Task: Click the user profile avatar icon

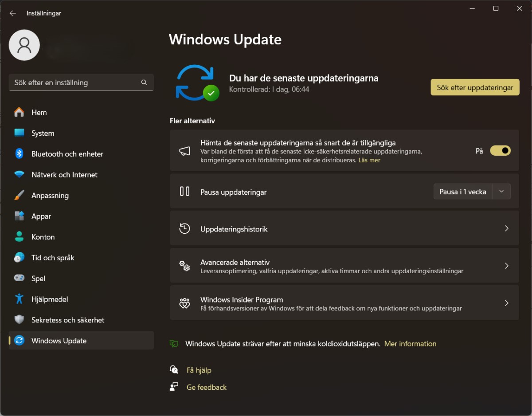Action: (x=24, y=45)
